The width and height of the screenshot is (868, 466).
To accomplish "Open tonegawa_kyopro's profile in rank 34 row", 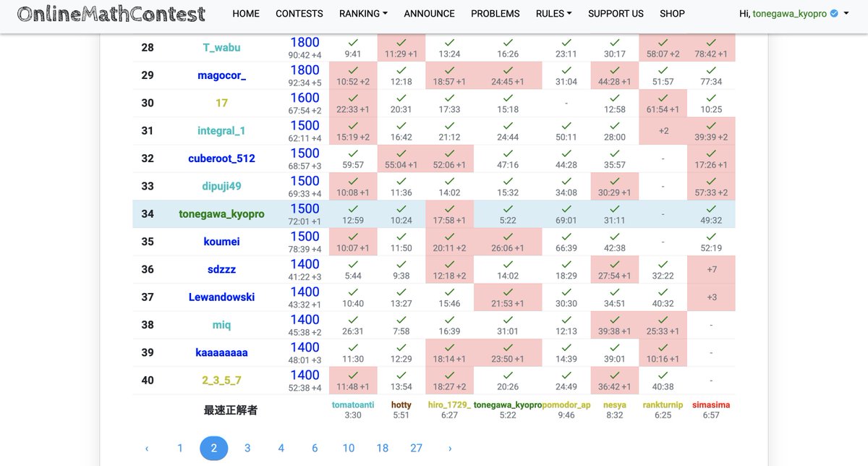I will pyautogui.click(x=221, y=214).
